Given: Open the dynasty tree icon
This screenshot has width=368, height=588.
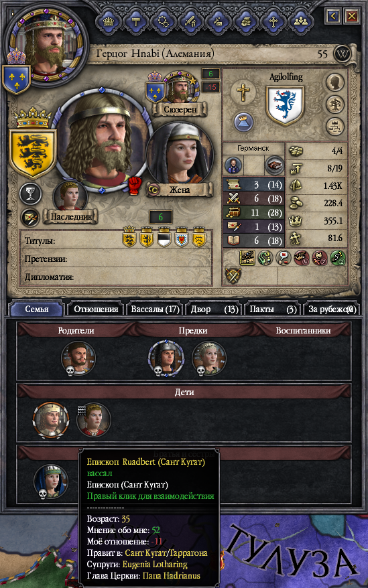Looking at the screenshot, I should (335, 104).
